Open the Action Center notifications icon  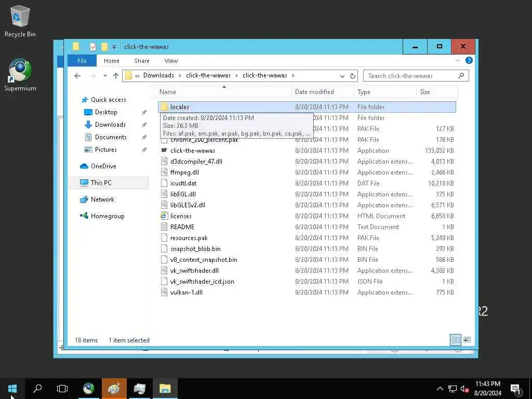click(x=515, y=389)
